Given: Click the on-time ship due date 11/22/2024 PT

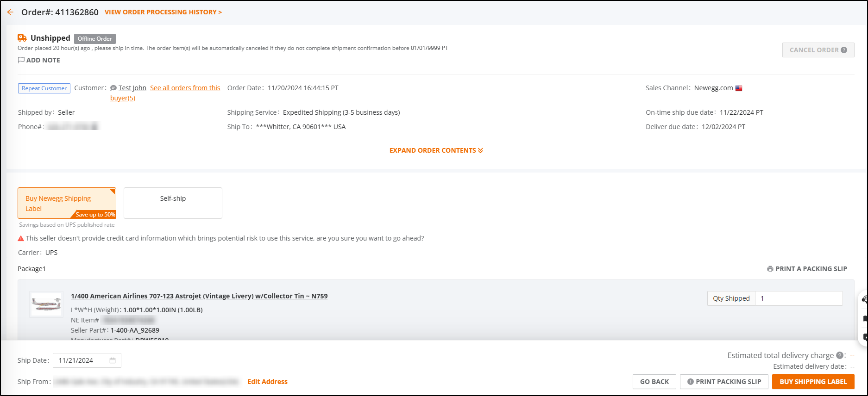Looking at the screenshot, I should (x=742, y=112).
